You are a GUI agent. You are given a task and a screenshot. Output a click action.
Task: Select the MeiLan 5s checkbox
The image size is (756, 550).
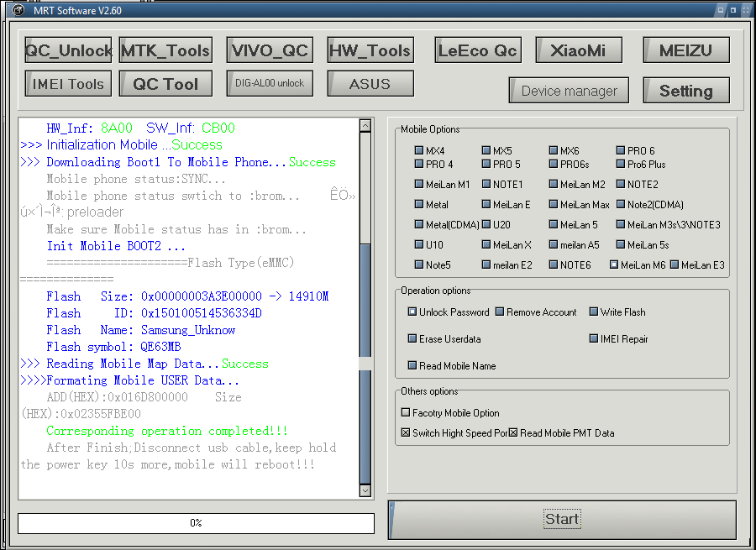pyautogui.click(x=621, y=245)
